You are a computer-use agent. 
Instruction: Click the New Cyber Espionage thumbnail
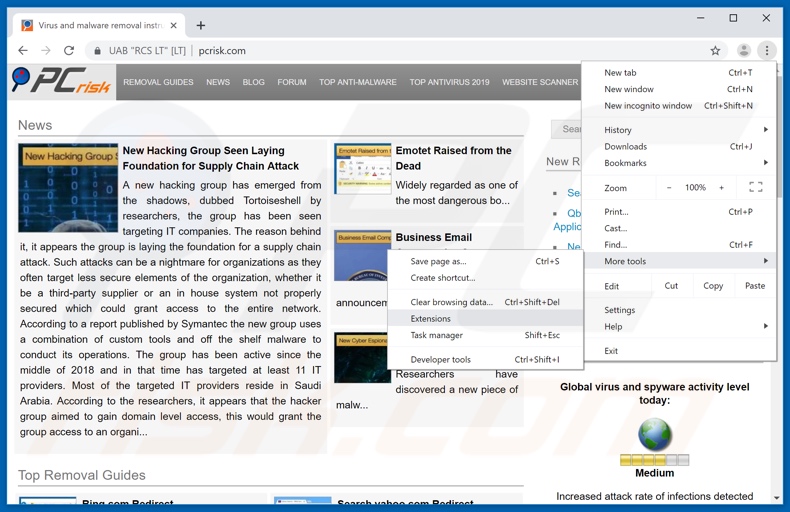point(361,357)
